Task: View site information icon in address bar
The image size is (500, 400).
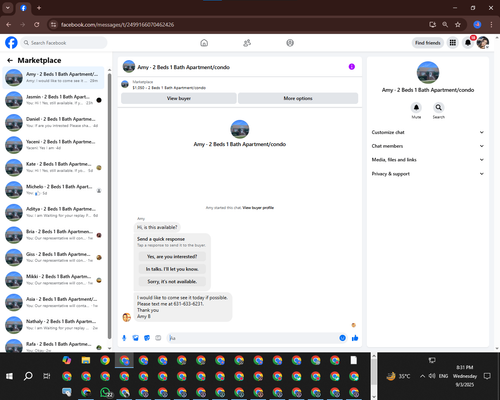Action: (x=53, y=25)
